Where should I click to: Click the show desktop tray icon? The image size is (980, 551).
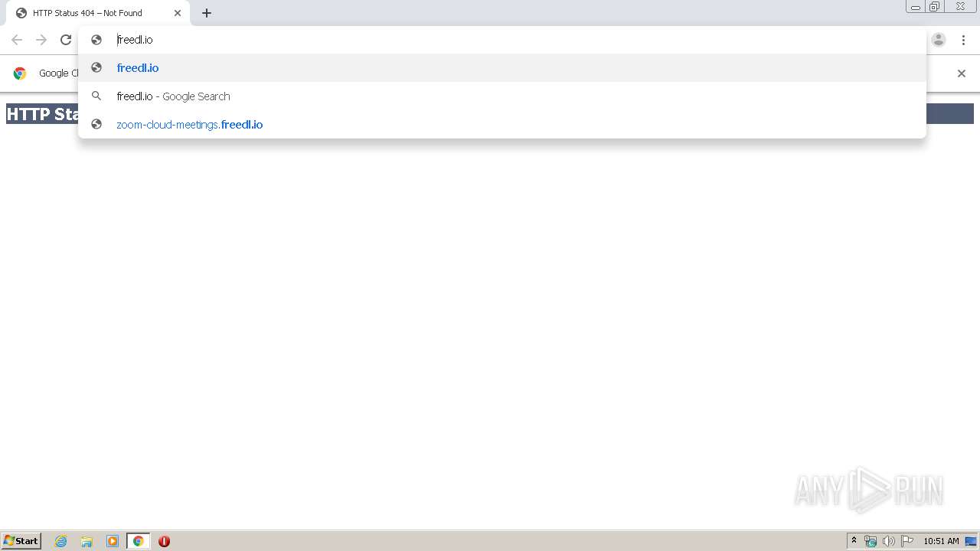(971, 541)
